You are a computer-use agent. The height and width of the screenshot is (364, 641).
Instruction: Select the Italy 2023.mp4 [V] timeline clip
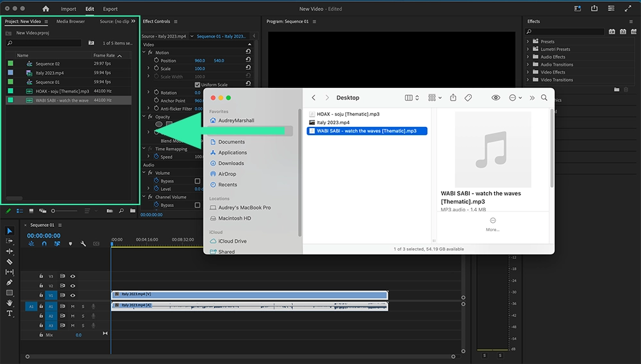click(x=249, y=295)
